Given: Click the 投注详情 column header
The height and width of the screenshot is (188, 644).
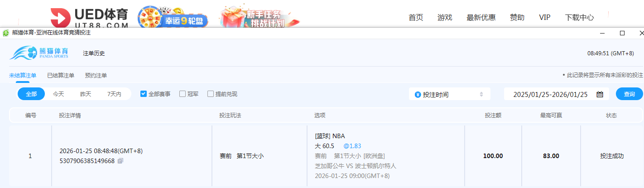Looking at the screenshot, I should pyautogui.click(x=70, y=116).
